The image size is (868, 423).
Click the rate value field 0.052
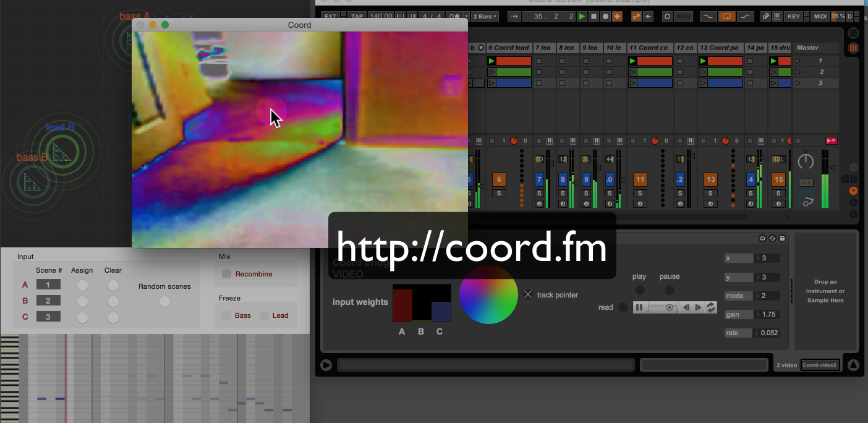coord(767,333)
